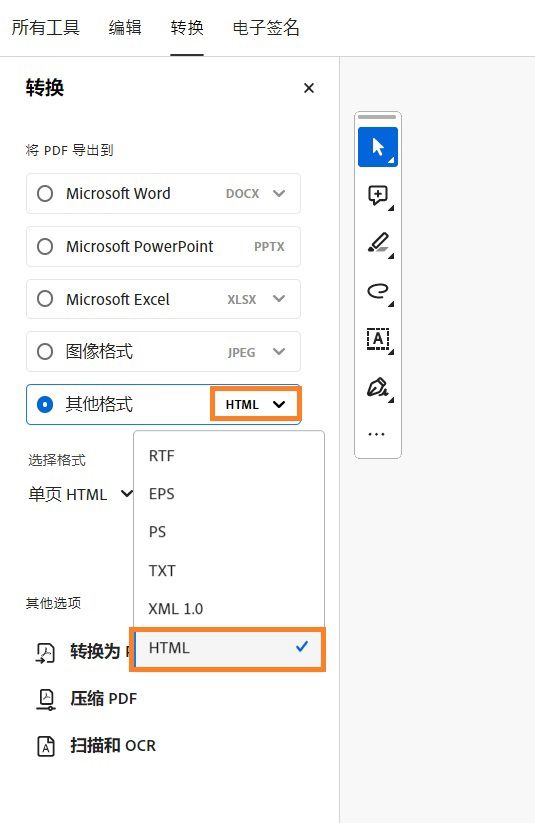The image size is (535, 823).
Task: Click the 图像格式 label
Action: (99, 352)
